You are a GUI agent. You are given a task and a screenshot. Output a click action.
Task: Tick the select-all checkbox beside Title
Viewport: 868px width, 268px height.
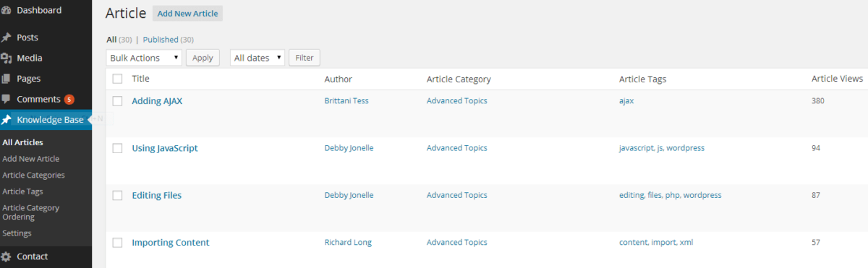tap(117, 79)
